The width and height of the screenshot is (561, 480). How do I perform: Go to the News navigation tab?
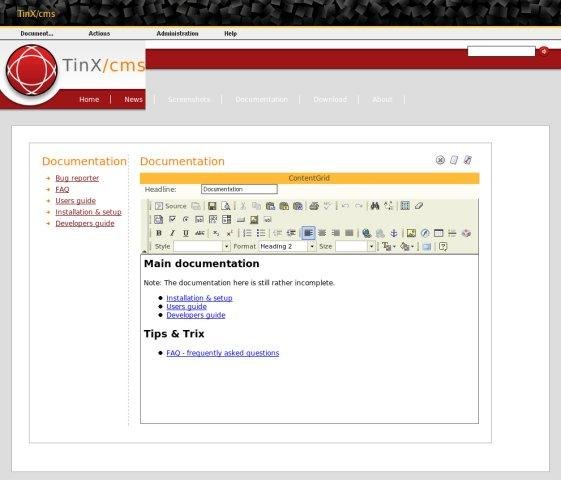tap(133, 99)
